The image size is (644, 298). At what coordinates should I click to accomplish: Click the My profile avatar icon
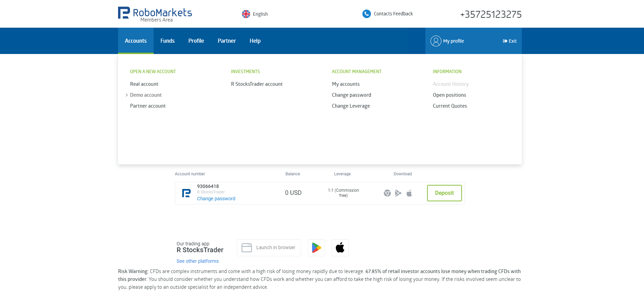[x=436, y=41]
